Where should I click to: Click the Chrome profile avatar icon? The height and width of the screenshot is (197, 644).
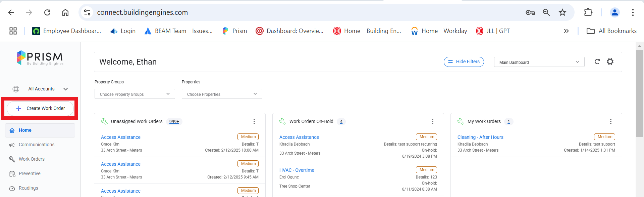click(x=614, y=12)
